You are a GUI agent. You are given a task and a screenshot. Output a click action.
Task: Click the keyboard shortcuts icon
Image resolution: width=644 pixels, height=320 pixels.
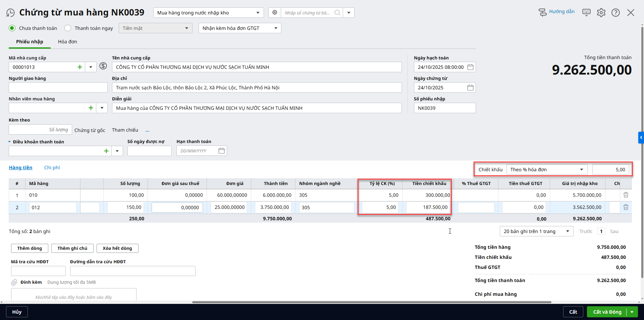tap(586, 13)
